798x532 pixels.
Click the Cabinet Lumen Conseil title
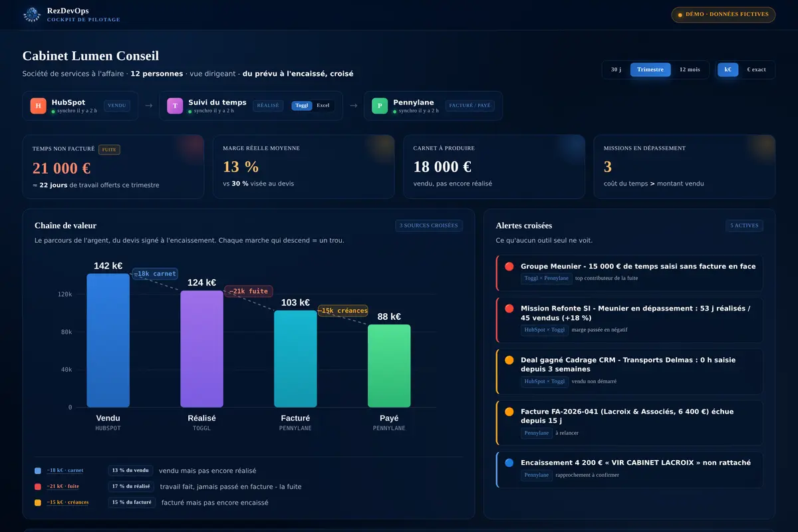click(90, 57)
